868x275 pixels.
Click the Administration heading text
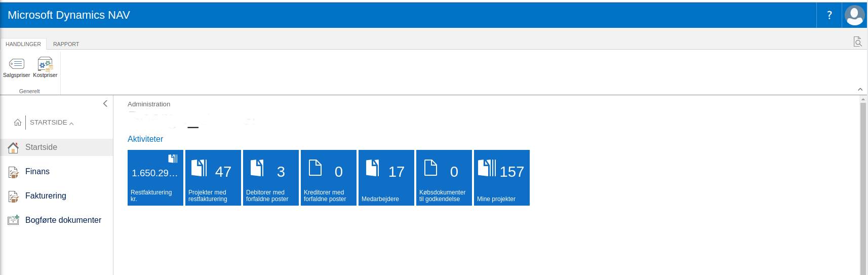(149, 104)
